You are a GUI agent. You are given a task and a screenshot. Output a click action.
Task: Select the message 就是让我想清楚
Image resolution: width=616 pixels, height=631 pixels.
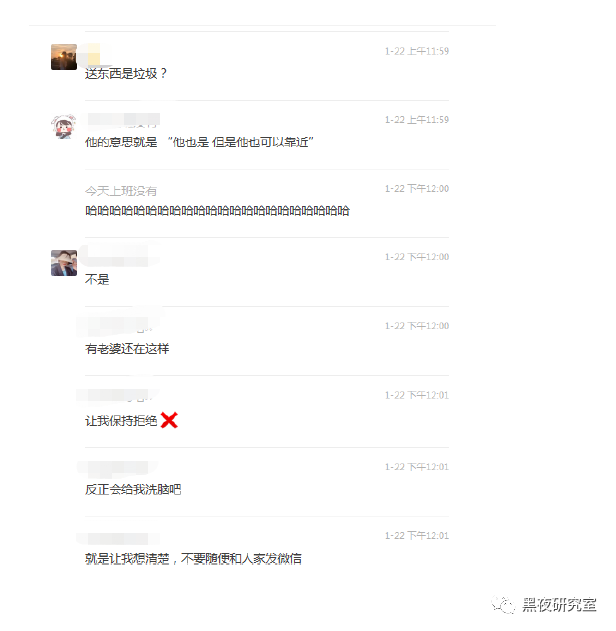193,559
